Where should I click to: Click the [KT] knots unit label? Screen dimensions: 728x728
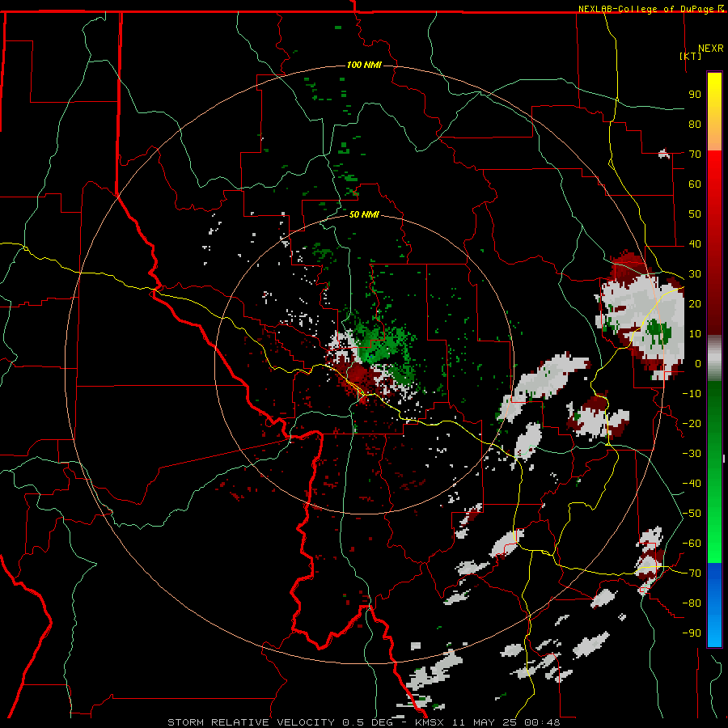[x=691, y=56]
